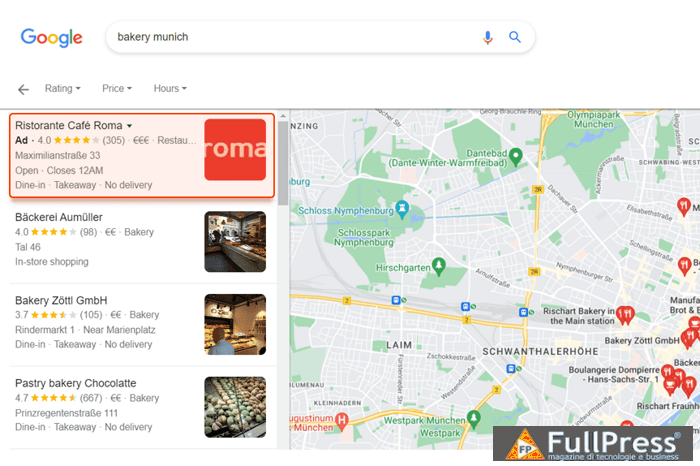Click the red Roma logo thumbnail
Image resolution: width=700 pixels, height=466 pixels.
pyautogui.click(x=235, y=150)
